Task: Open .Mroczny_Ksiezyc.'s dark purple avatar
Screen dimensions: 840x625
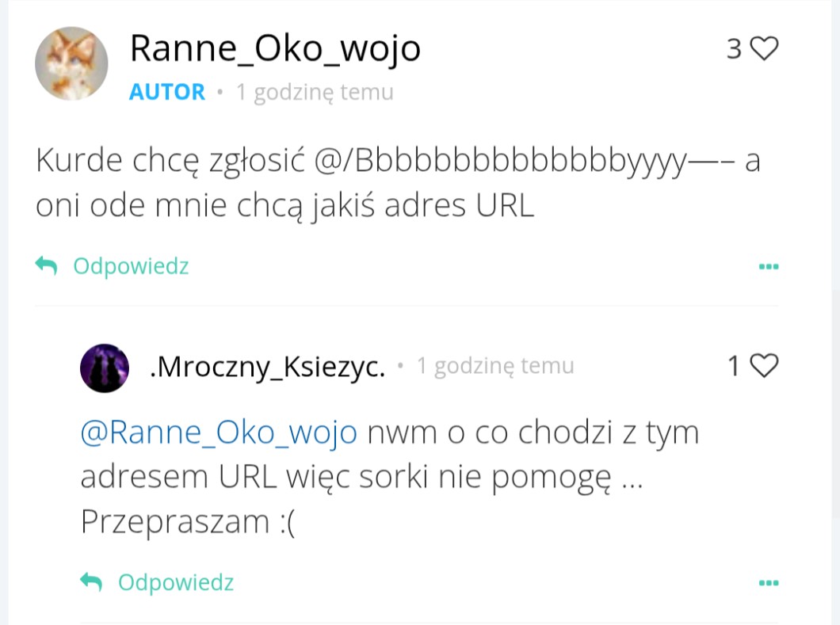Action: click(x=105, y=368)
